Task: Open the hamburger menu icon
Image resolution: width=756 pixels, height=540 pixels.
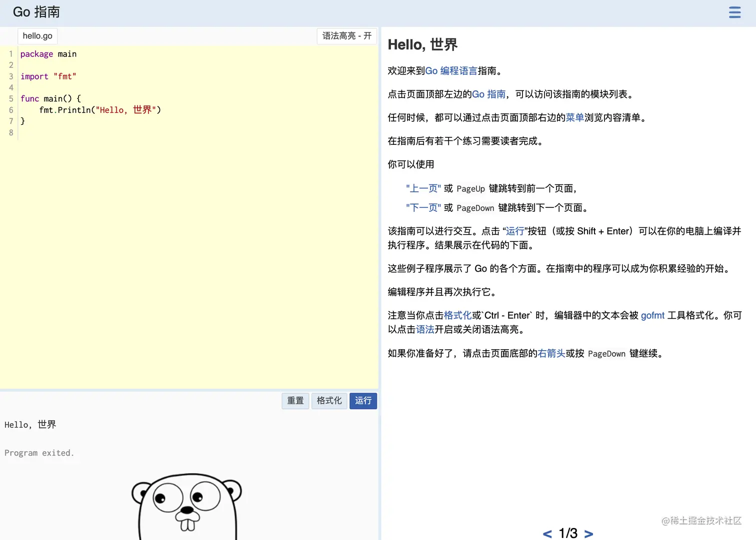Action: [734, 12]
